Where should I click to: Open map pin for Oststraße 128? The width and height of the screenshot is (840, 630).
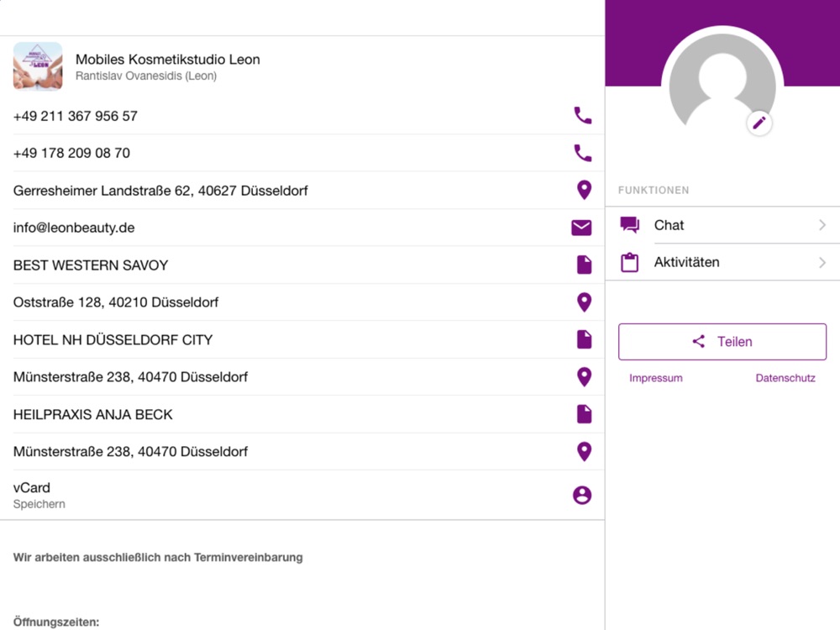584,302
